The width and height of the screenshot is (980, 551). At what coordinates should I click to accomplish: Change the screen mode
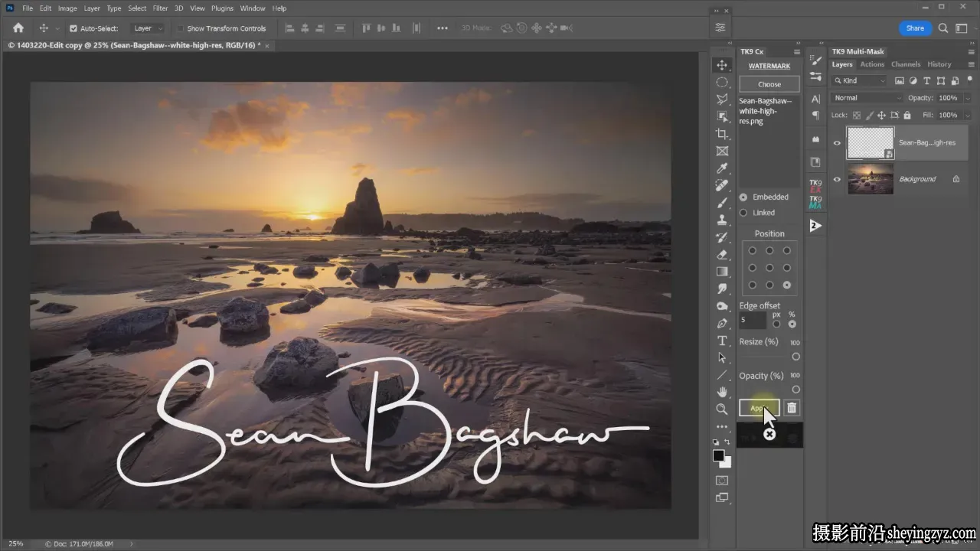coord(722,497)
